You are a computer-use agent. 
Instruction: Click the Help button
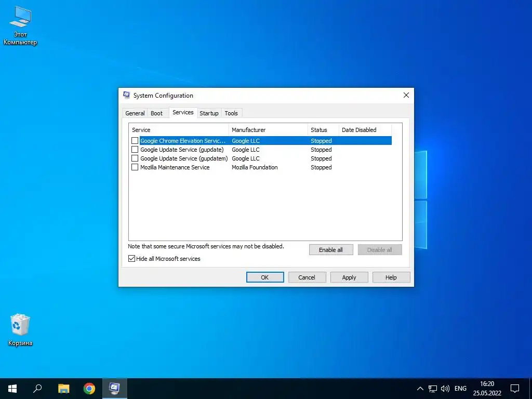[391, 277]
